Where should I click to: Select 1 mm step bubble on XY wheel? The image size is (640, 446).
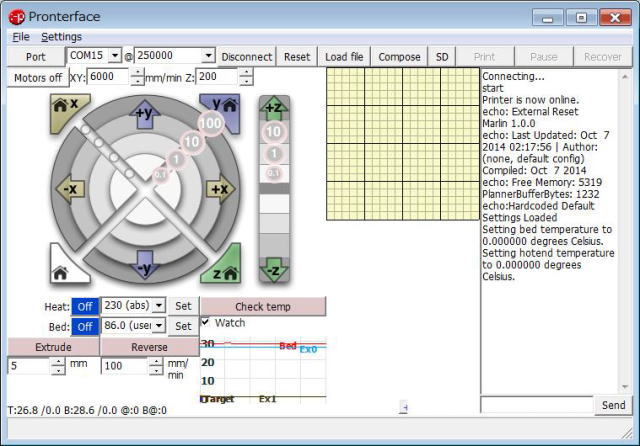(x=176, y=159)
